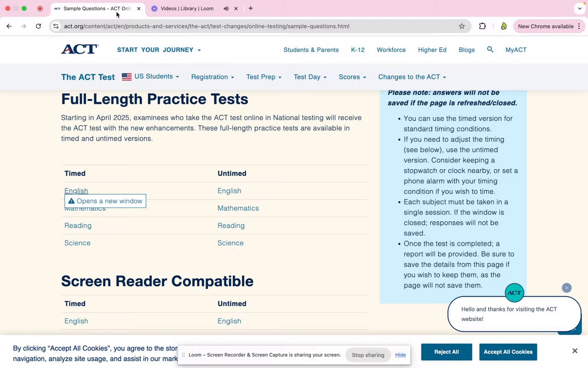Viewport: 588px width, 368px height.
Task: Open the Registration dropdown menu
Action: (213, 77)
